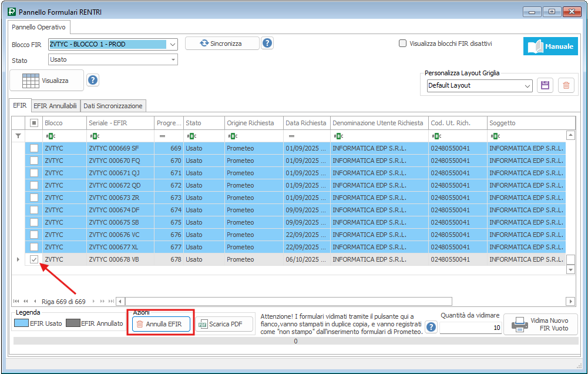Click the Scarica PDF button
The height and width of the screenshot is (374, 588).
pyautogui.click(x=224, y=324)
